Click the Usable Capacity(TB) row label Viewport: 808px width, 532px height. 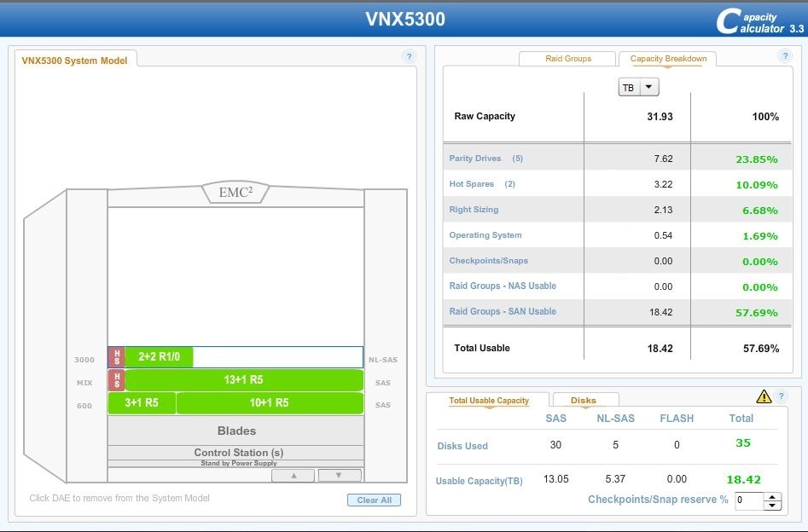(480, 481)
